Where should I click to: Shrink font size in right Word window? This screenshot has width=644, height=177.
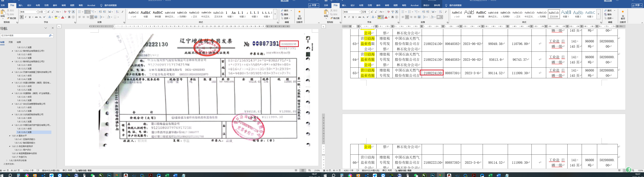[376, 12]
